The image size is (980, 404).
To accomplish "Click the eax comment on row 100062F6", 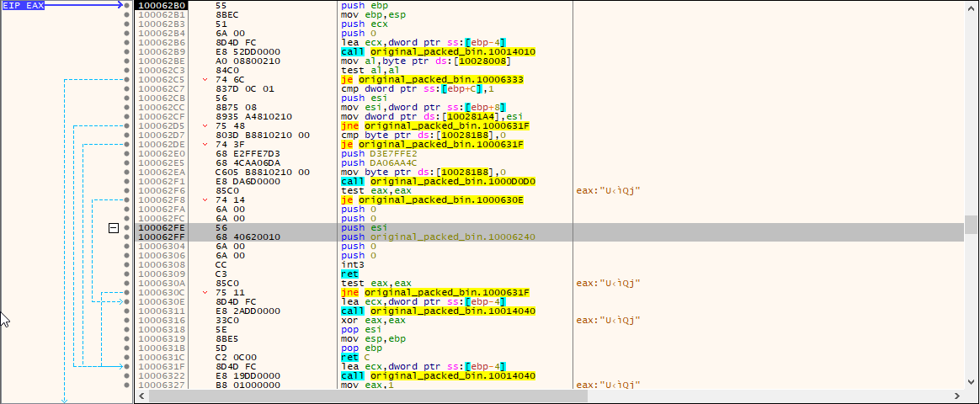I will 608,191.
